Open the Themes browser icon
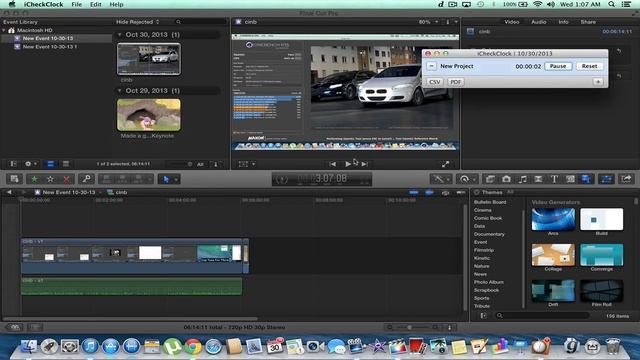 click(586, 179)
